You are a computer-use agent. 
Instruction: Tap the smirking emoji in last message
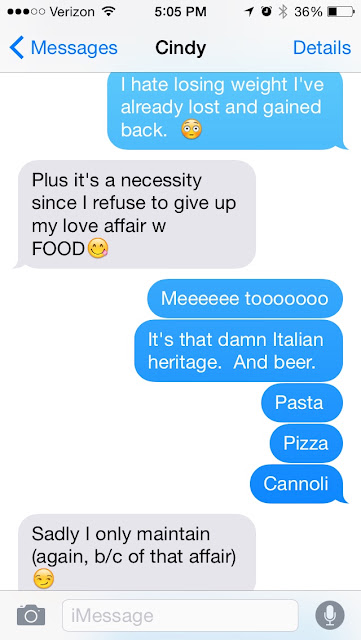pyautogui.click(x=43, y=579)
